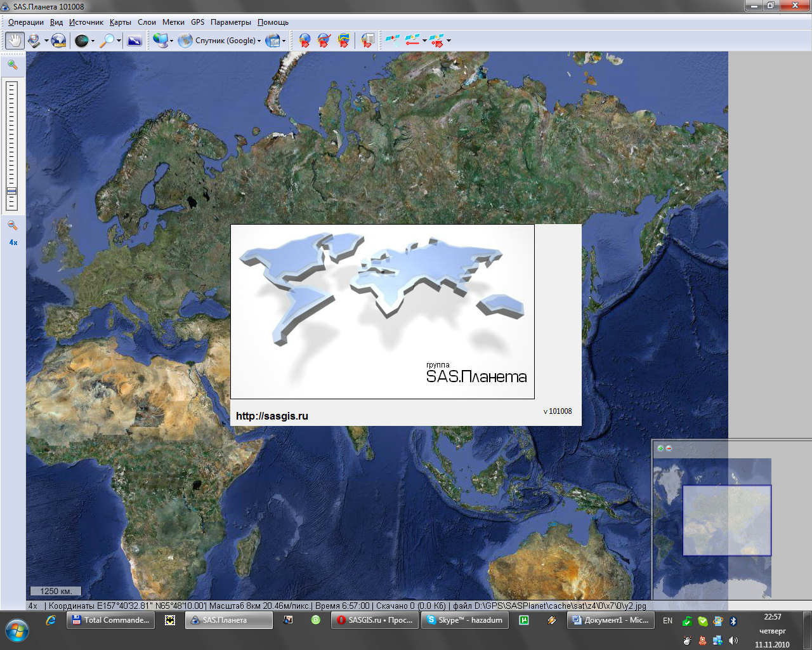This screenshot has height=650, width=812.
Task: Click the first GPS satellite toolbar icon
Action: tap(393, 41)
